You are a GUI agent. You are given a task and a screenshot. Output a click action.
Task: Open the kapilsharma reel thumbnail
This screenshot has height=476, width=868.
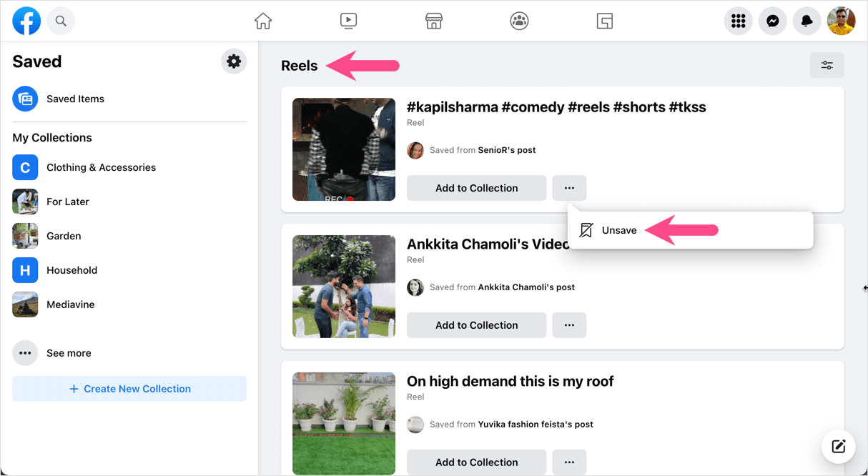[x=344, y=149]
